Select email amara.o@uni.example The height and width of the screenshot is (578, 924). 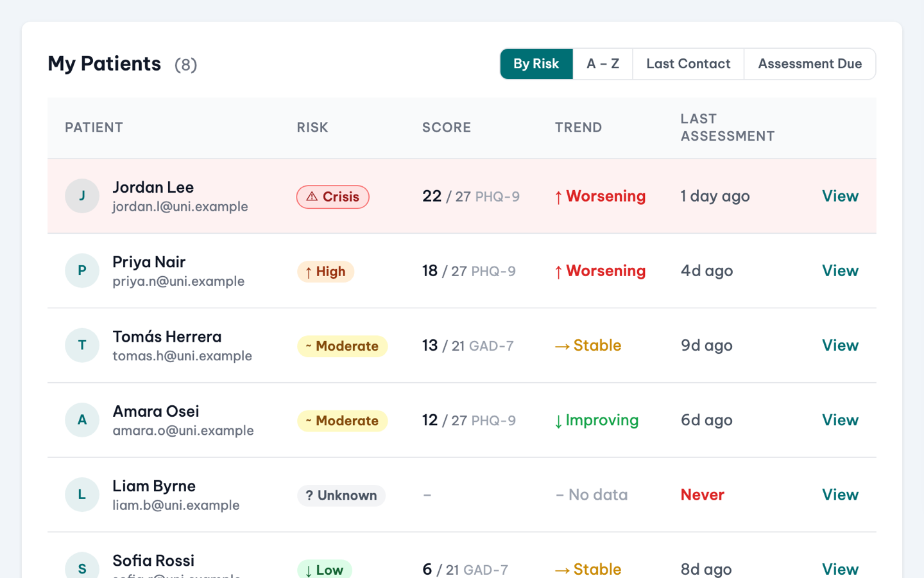tap(183, 430)
